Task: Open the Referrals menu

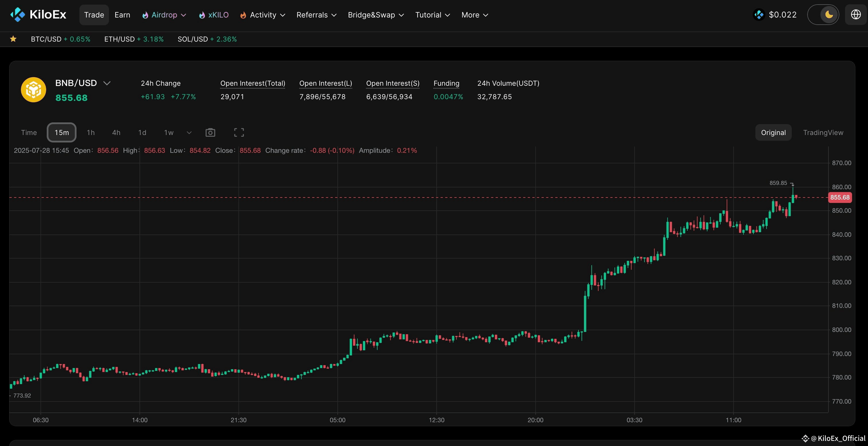Action: pos(316,15)
